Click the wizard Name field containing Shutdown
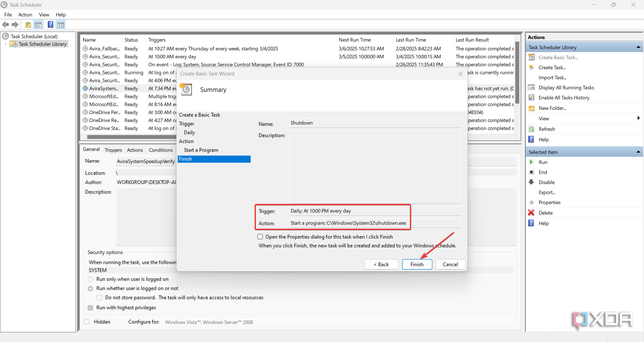The width and height of the screenshot is (644, 342). (x=375, y=123)
